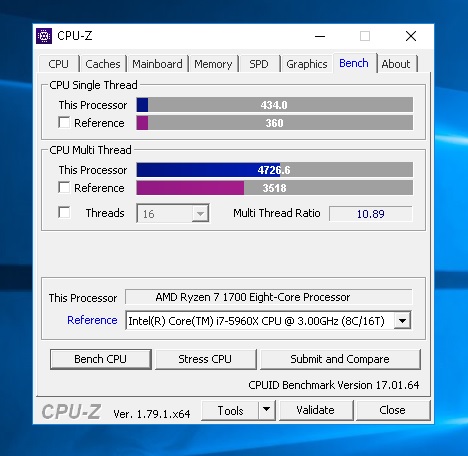Click the AMD Ryzen 7 1700 processor field
This screenshot has height=456, width=468.
pos(269,297)
